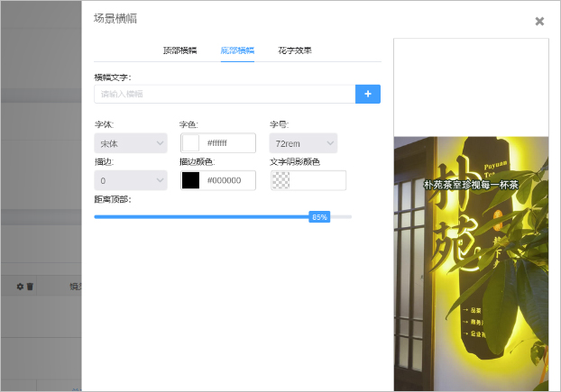Click the empty shadow color value field

click(x=317, y=180)
